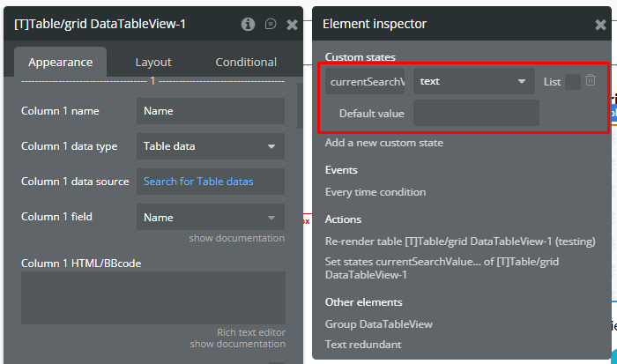This screenshot has height=364, width=617.
Task: Open the element info icon
Action: 249,25
